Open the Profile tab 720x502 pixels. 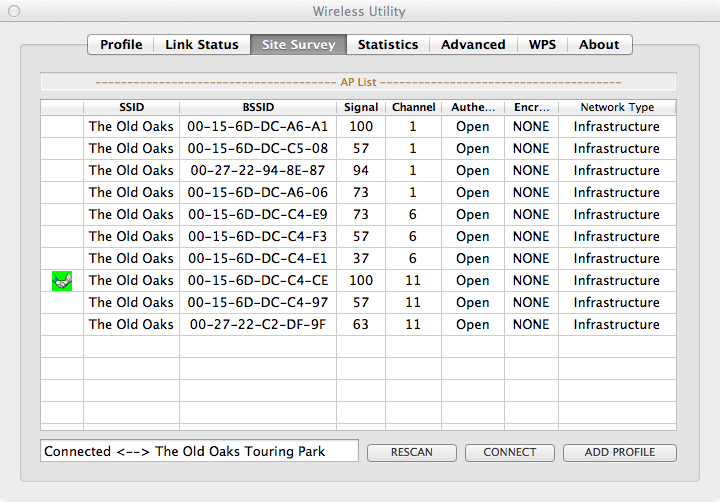pos(121,45)
